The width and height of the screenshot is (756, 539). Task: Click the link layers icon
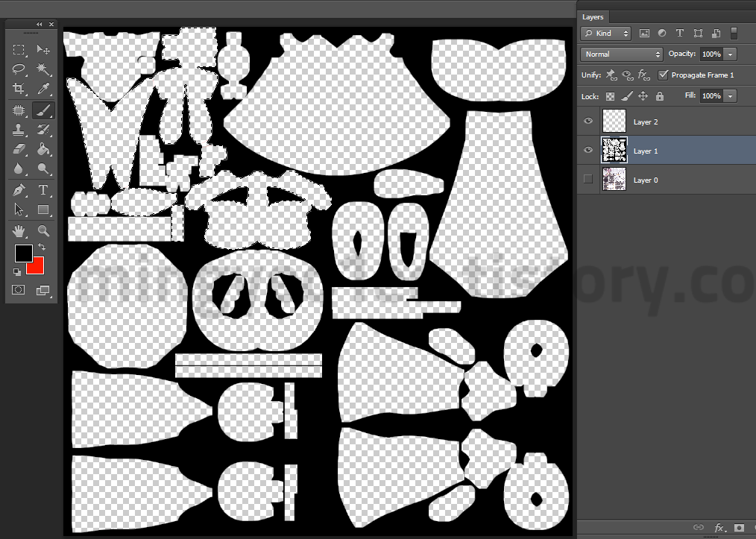click(698, 527)
